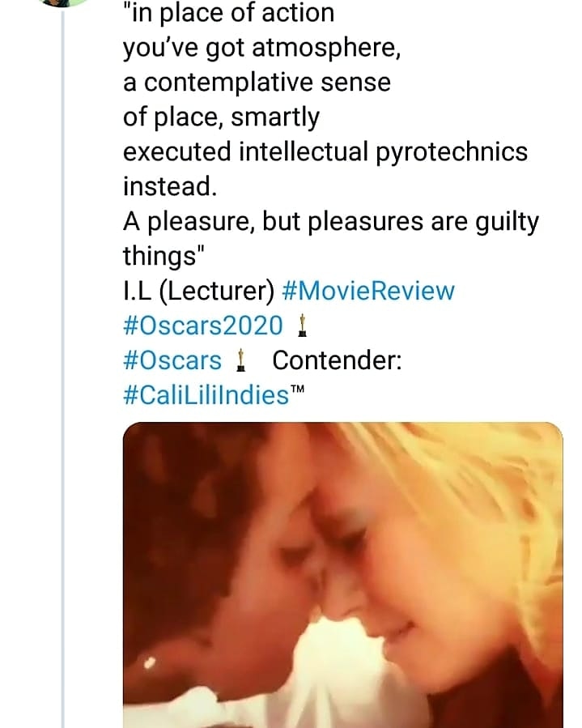582x728 pixels.
Task: Select the "a contemplative sense" line
Action: (257, 83)
